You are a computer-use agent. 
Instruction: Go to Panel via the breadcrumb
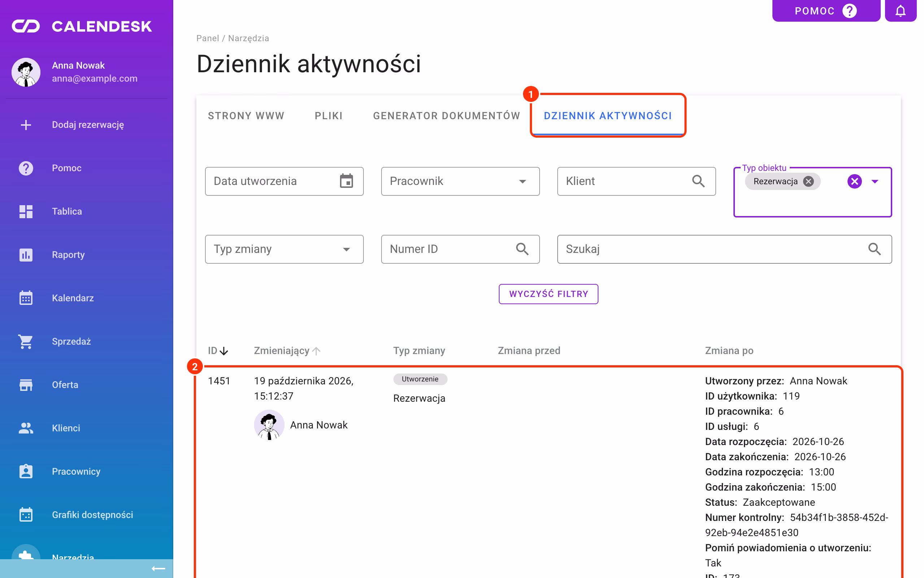[208, 38]
